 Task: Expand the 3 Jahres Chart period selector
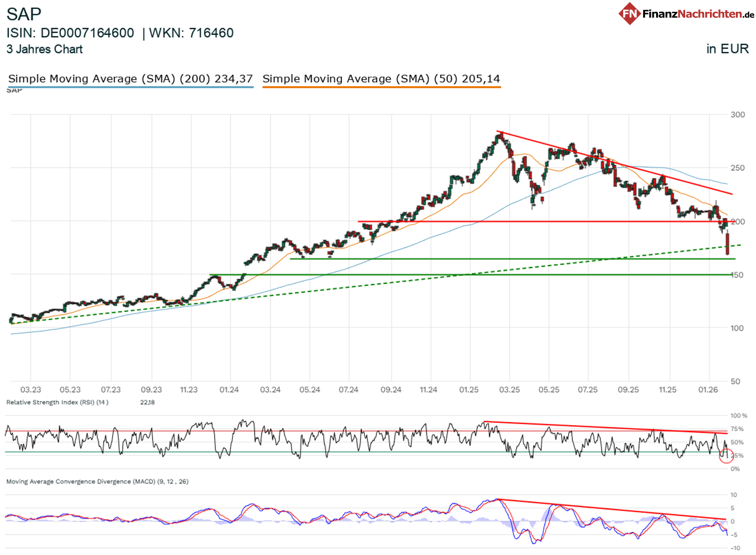tap(44, 50)
